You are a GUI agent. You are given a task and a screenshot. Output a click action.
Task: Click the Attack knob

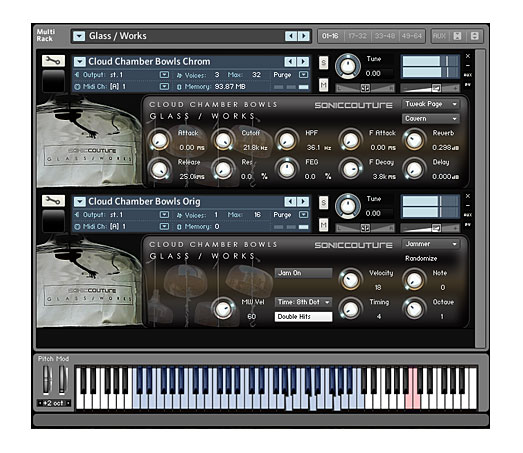pos(159,140)
